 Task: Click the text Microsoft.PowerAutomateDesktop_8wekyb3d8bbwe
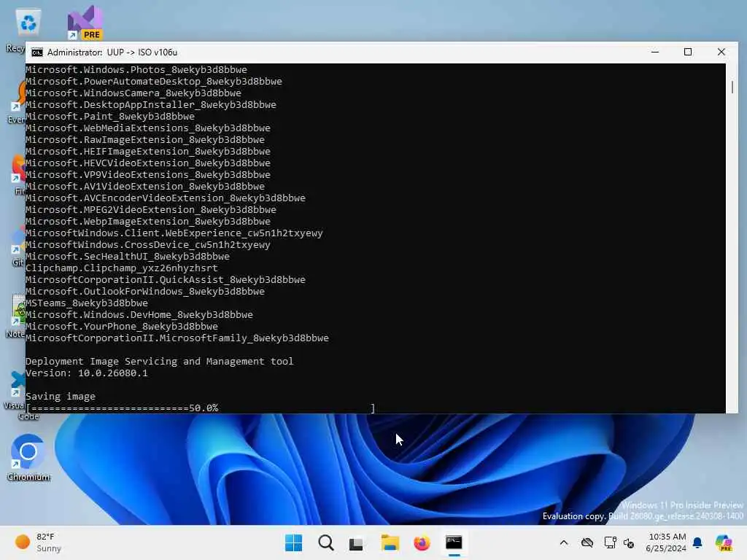(154, 82)
